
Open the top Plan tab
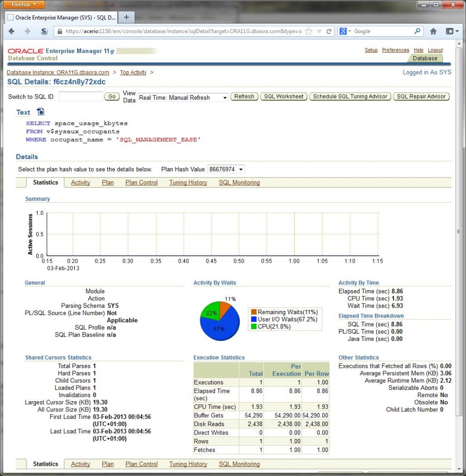point(107,182)
